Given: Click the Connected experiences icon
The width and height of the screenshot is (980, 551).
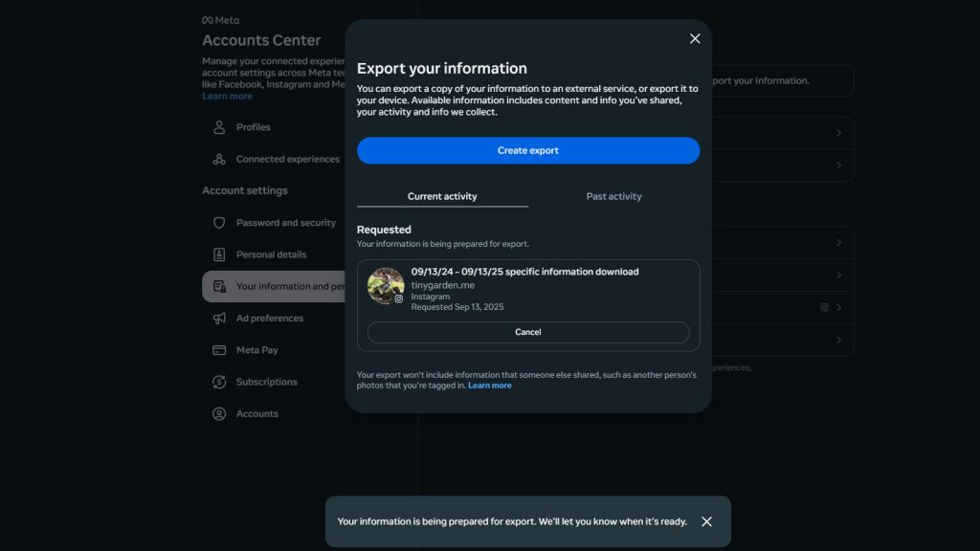Looking at the screenshot, I should coord(219,159).
